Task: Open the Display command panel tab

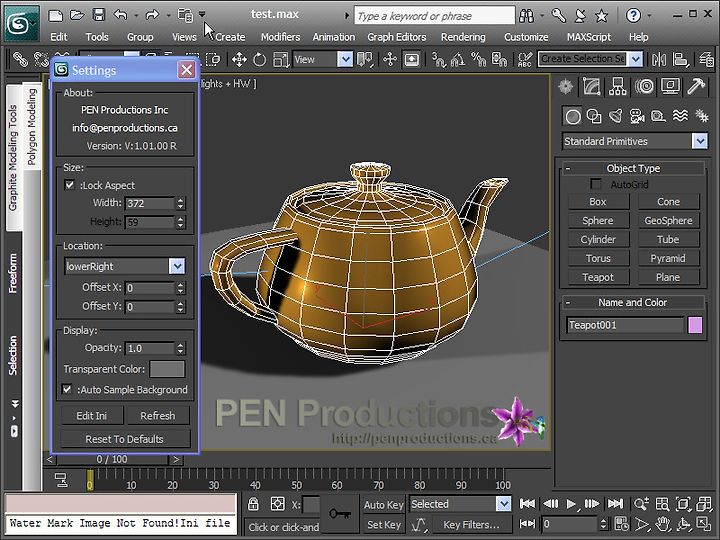Action: (x=670, y=86)
